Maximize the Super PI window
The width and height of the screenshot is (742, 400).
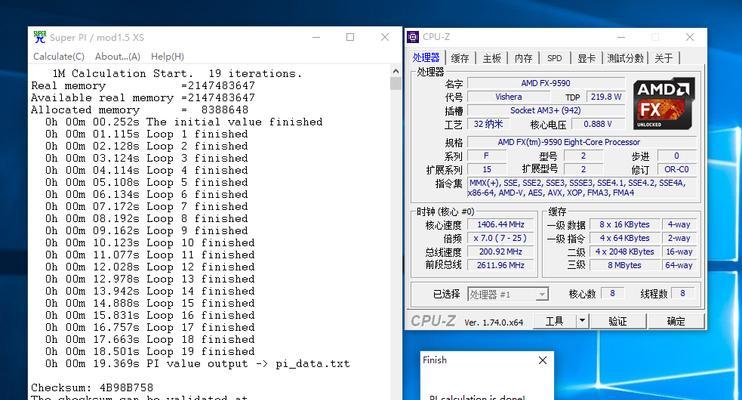[350, 37]
